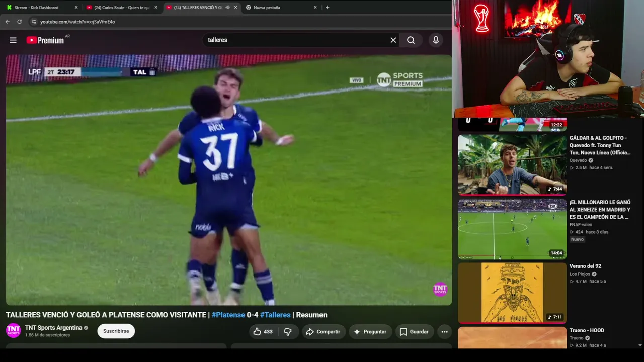Run search with the magnifying glass button

click(x=411, y=40)
